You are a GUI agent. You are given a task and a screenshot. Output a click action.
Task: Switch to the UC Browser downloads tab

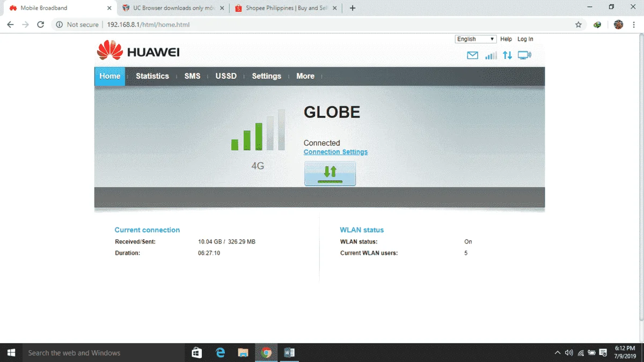[173, 8]
